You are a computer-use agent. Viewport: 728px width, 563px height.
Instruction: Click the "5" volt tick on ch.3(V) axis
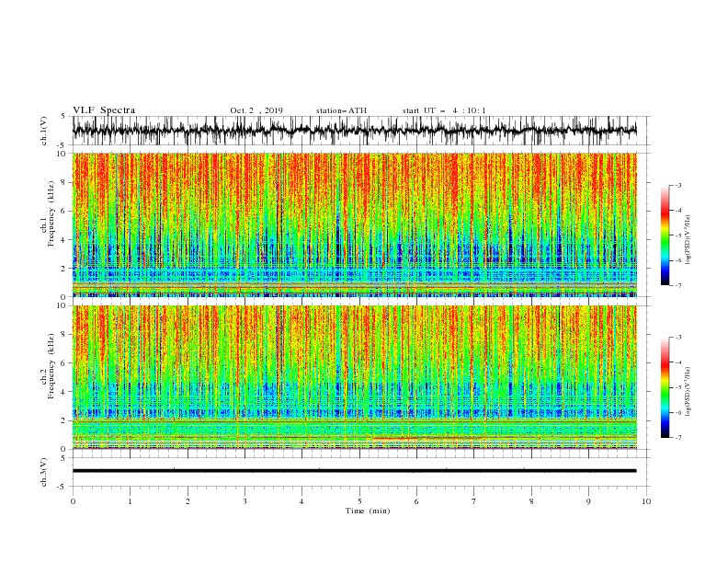63,457
